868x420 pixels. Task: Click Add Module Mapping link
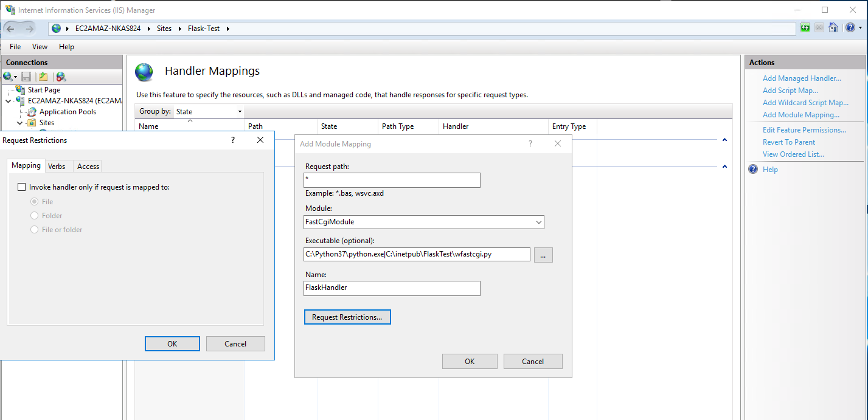[801, 115]
